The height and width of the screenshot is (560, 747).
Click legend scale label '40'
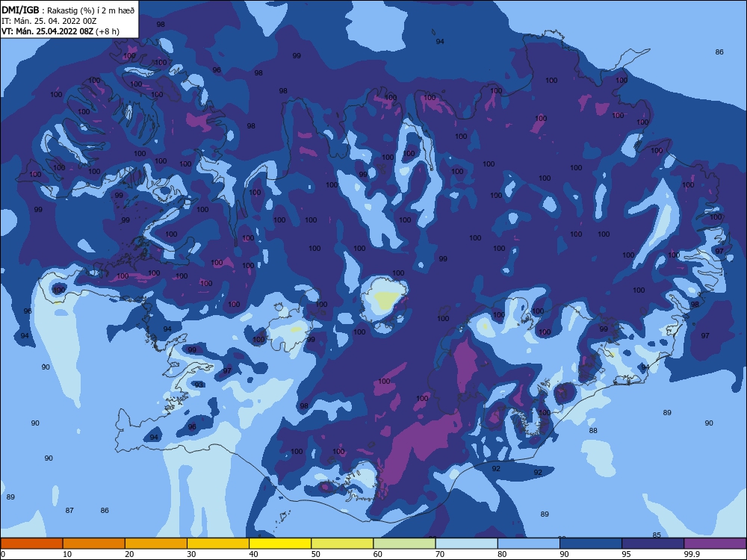pyautogui.click(x=253, y=554)
